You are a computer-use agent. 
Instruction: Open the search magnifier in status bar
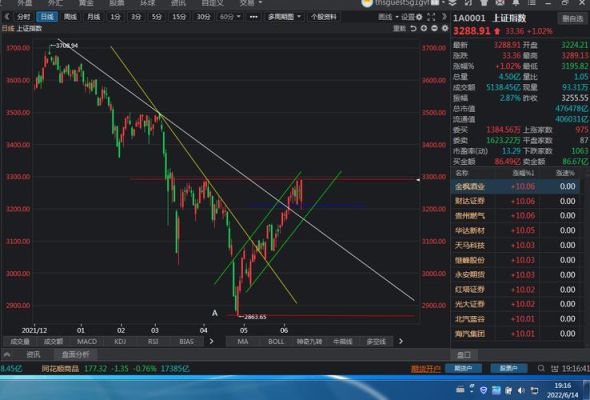click(x=541, y=368)
